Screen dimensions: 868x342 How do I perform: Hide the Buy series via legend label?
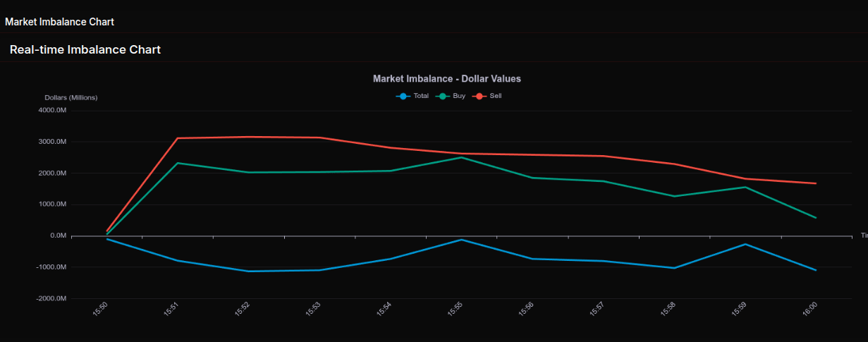click(459, 96)
